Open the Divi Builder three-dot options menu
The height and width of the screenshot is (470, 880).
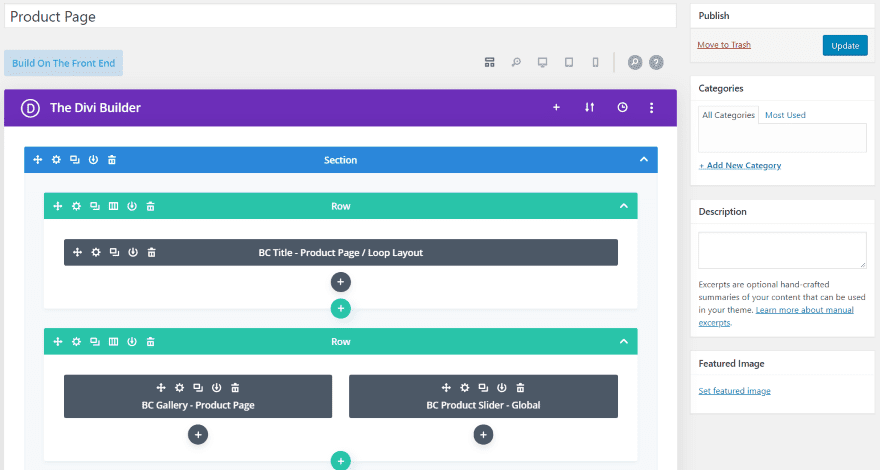651,107
